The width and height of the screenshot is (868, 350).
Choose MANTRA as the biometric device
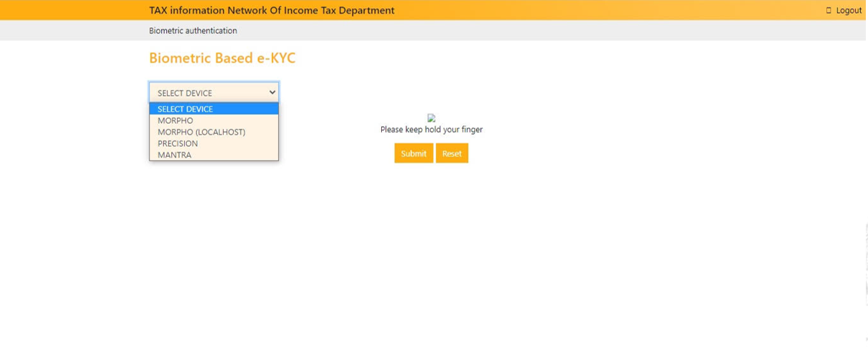pyautogui.click(x=214, y=155)
